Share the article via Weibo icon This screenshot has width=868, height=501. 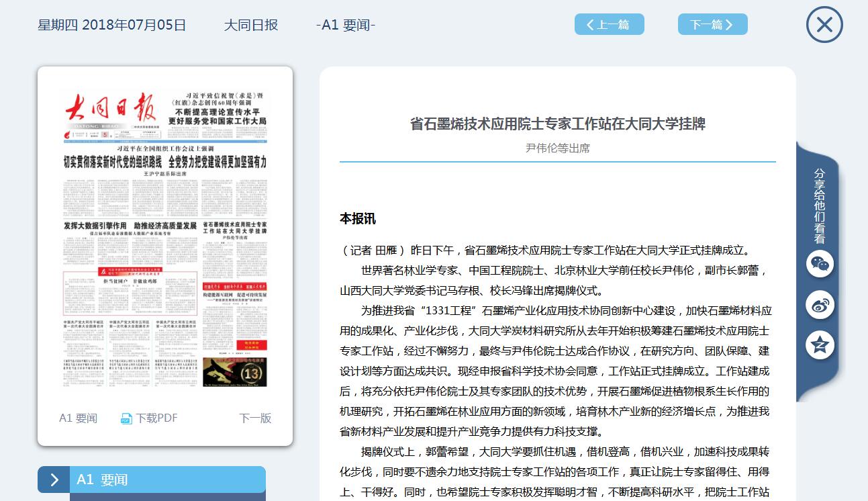[x=820, y=305]
